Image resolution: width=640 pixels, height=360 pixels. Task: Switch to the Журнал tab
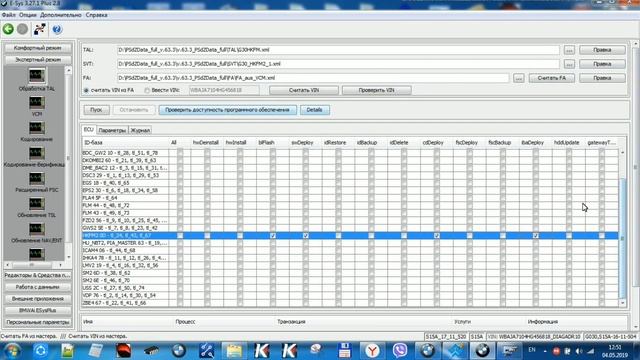point(140,130)
